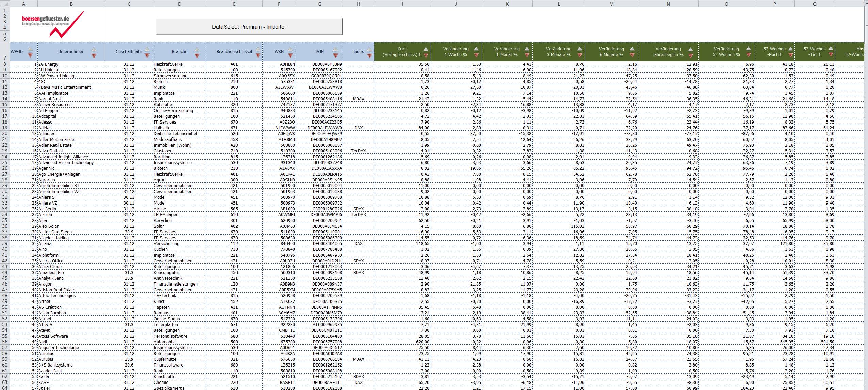Sort ISIN column descending
868x390 pixels.
coord(335,55)
